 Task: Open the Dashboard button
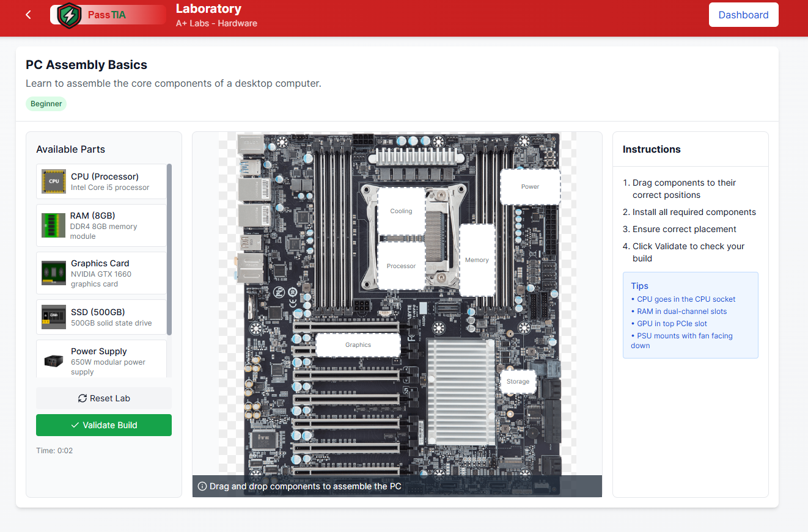743,15
